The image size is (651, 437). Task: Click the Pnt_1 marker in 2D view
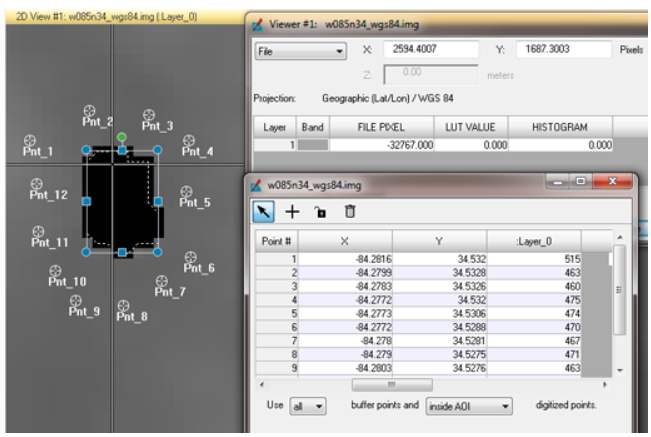(x=29, y=140)
